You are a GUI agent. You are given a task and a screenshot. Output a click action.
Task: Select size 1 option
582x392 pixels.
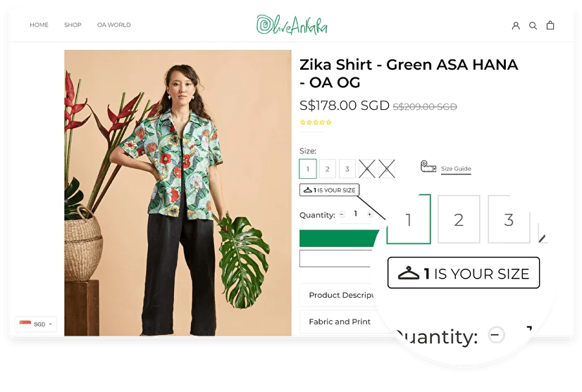click(x=308, y=169)
